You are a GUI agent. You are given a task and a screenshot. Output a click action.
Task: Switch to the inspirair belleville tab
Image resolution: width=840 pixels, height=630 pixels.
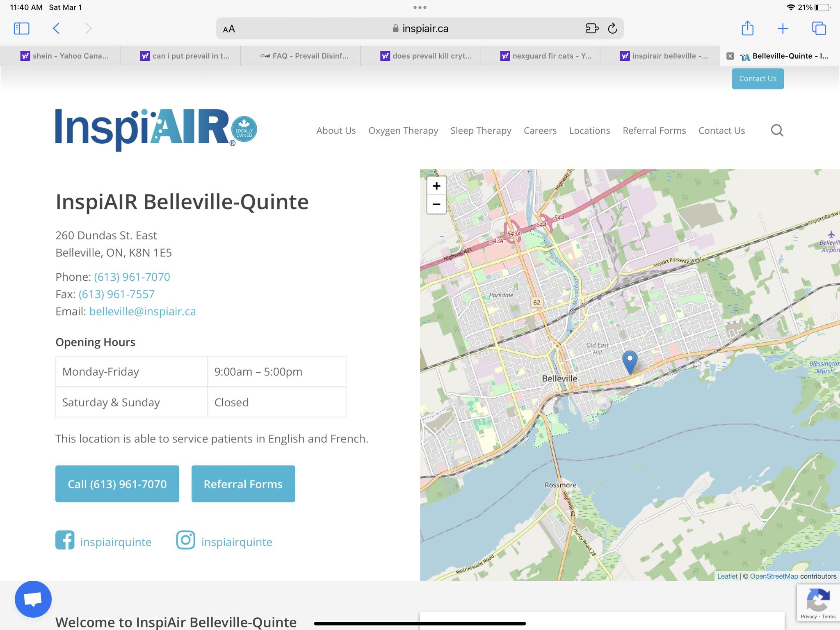tap(660, 56)
